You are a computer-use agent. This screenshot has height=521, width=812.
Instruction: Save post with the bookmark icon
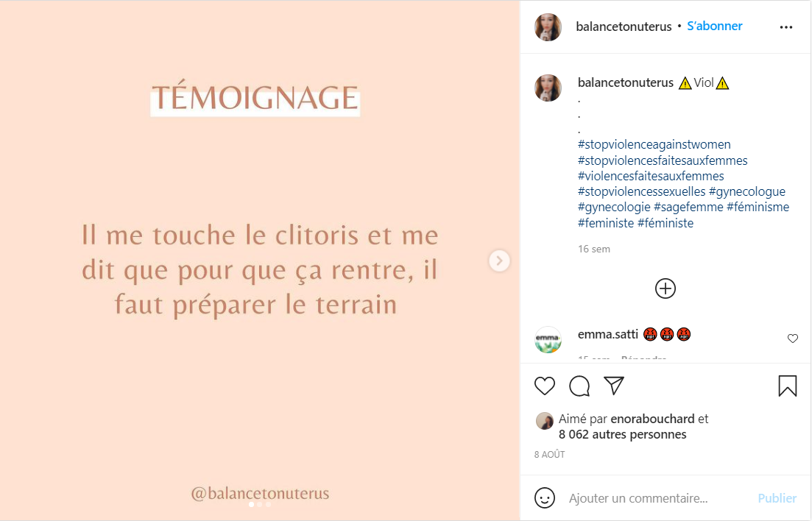787,386
